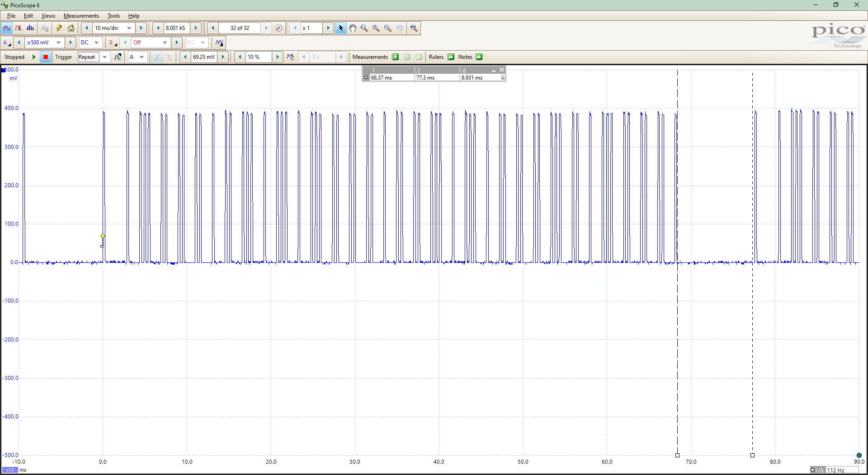Go to previous buffer waveform
This screenshot has width=868, height=475.
coord(212,28)
